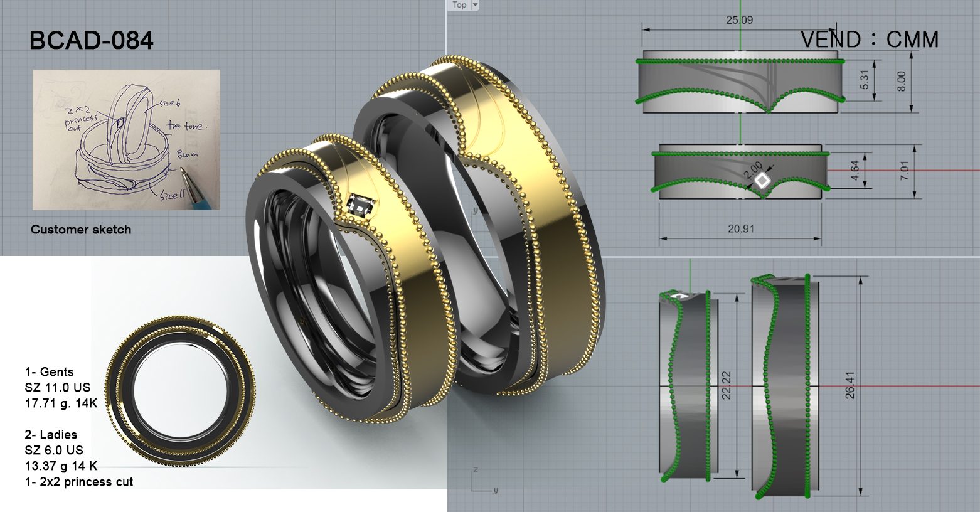
Task: Select the 25.09 width dimension label
Action: (x=739, y=20)
